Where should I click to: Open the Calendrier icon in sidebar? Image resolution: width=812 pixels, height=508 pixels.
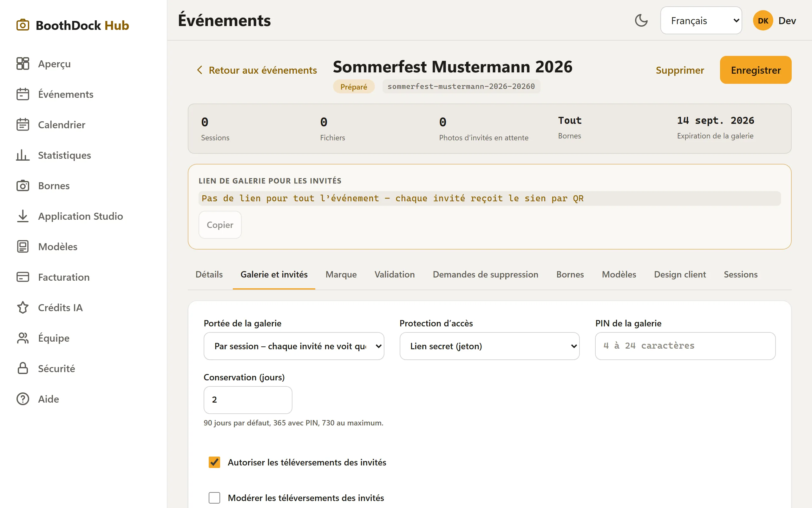pyautogui.click(x=23, y=125)
